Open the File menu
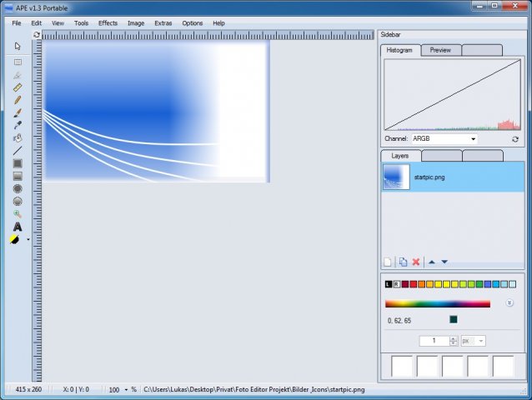 [x=17, y=23]
